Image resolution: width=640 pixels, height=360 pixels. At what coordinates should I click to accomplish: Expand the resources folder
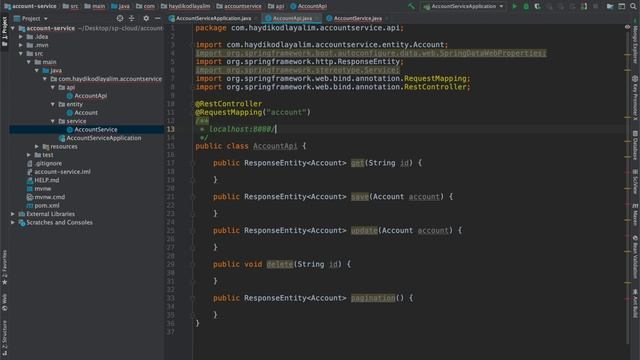click(37, 147)
